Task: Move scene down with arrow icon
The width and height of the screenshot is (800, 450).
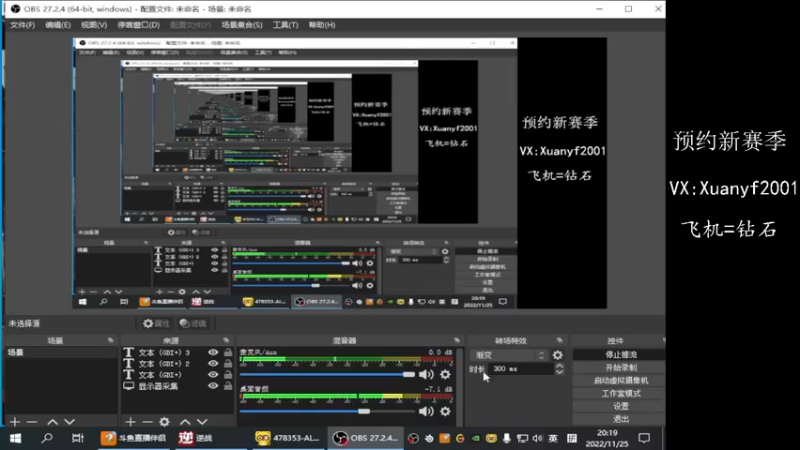Action: pyautogui.click(x=69, y=422)
